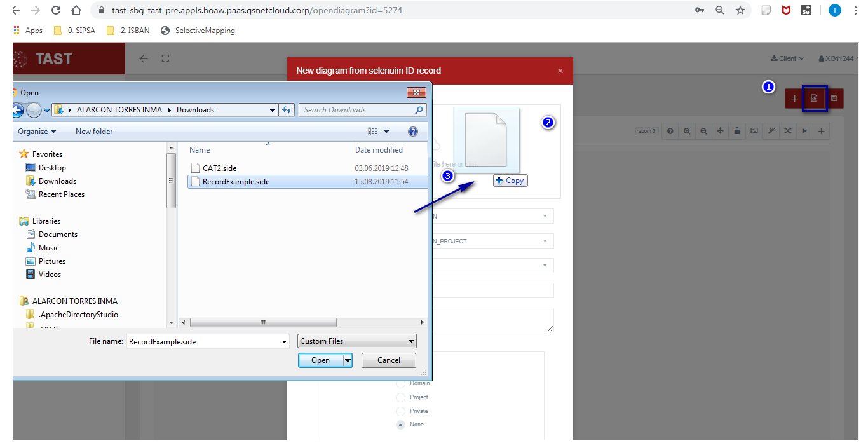Open the Custom Files type dropdown

pos(357,341)
